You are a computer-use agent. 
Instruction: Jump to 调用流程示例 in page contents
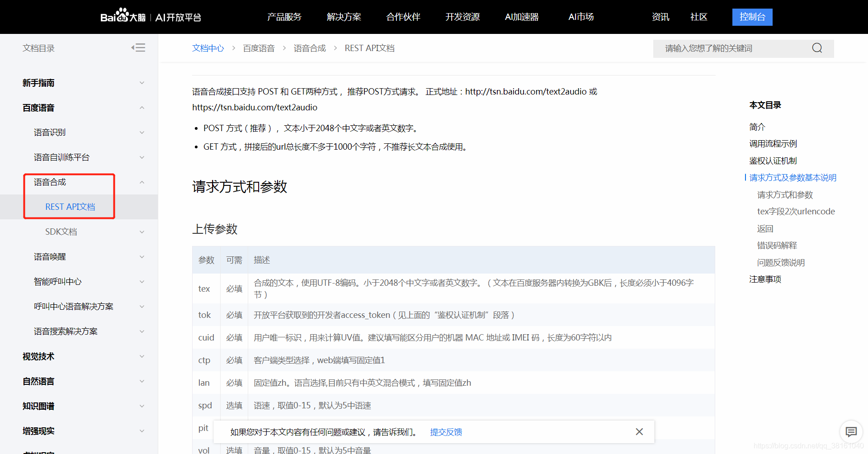[773, 143]
